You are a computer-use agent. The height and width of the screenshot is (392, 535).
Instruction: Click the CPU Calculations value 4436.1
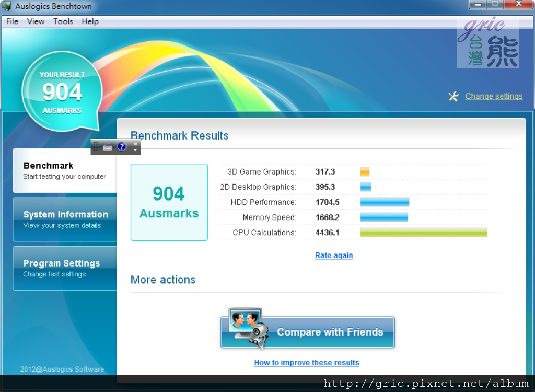pyautogui.click(x=328, y=233)
